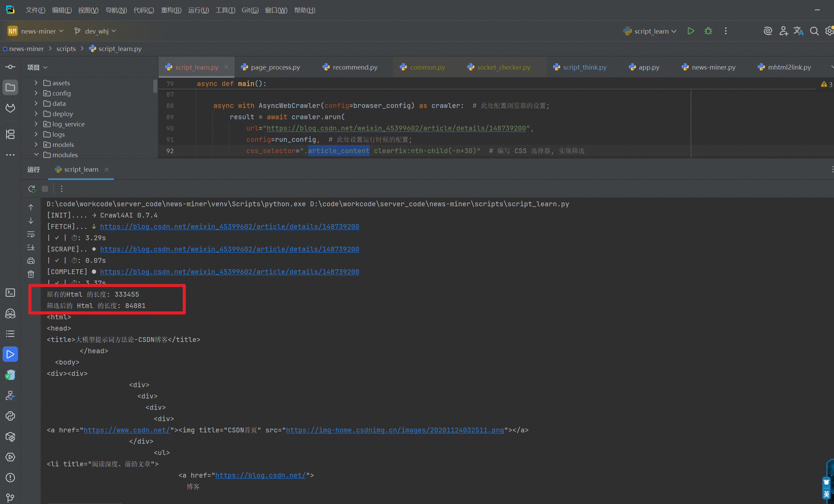Open the www.csdn.net link in output

[127, 430]
